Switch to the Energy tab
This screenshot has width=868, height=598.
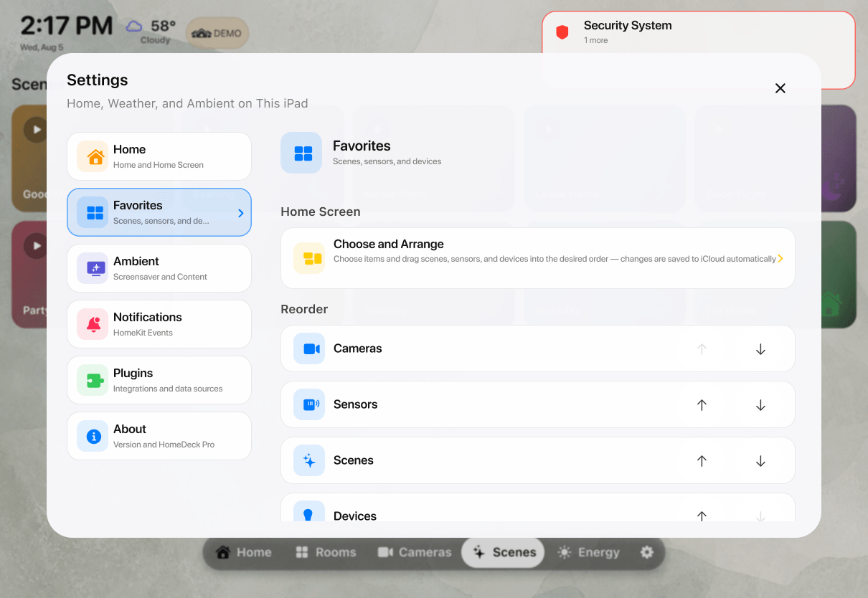coord(589,552)
